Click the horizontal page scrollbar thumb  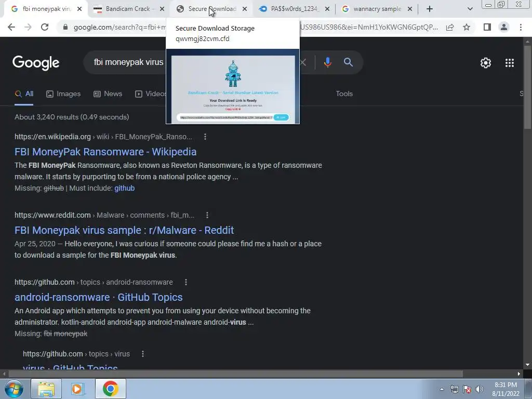[235, 374]
